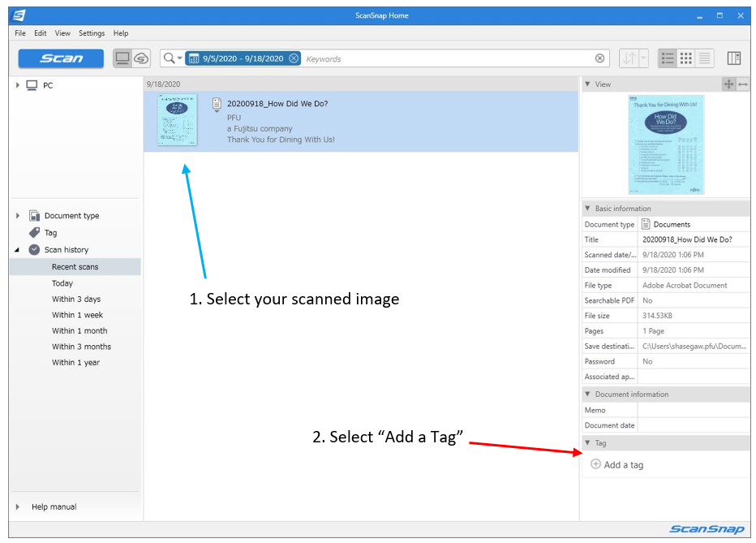Select Recent scans in Scan history
The width and height of the screenshot is (756, 543).
75,267
